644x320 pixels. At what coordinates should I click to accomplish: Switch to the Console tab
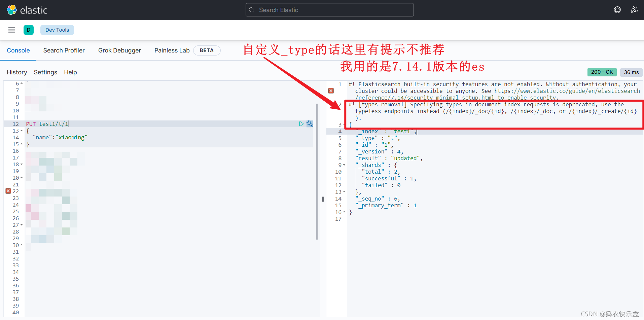(18, 50)
